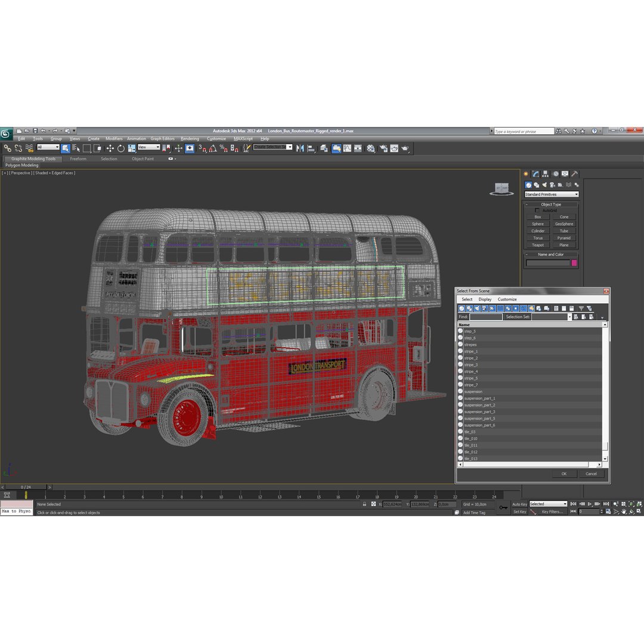Image resolution: width=644 pixels, height=644 pixels.
Task: Select the Unlink Selection tool
Action: pyautogui.click(x=18, y=148)
